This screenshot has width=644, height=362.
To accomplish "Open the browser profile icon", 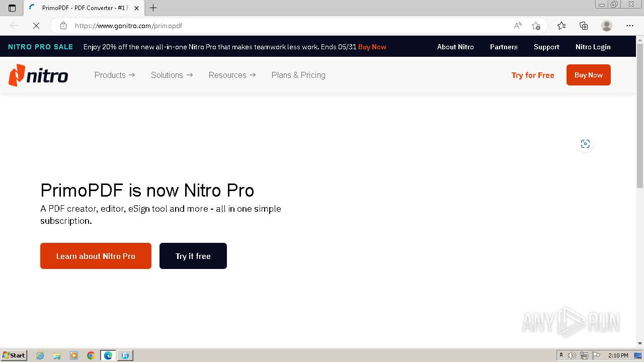I will click(607, 26).
